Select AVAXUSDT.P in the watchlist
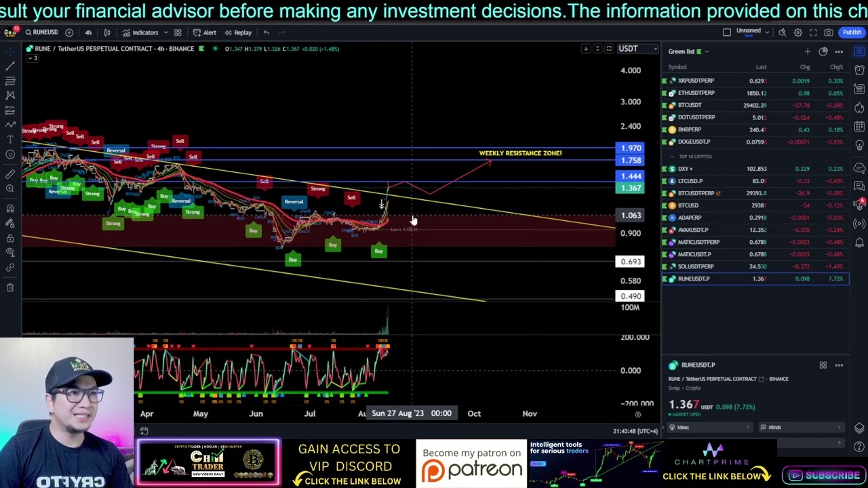Image resolution: width=868 pixels, height=488 pixels. 755,230
